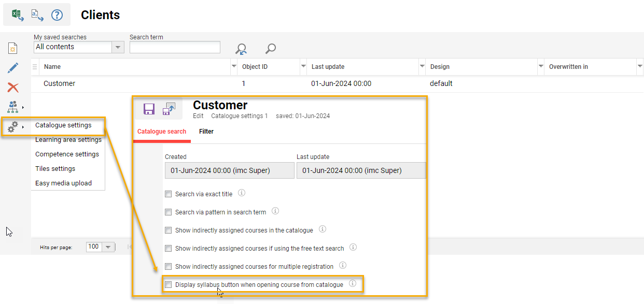The image size is (644, 304).
Task: Enable Display syllabus button when opening course
Action: tap(168, 284)
